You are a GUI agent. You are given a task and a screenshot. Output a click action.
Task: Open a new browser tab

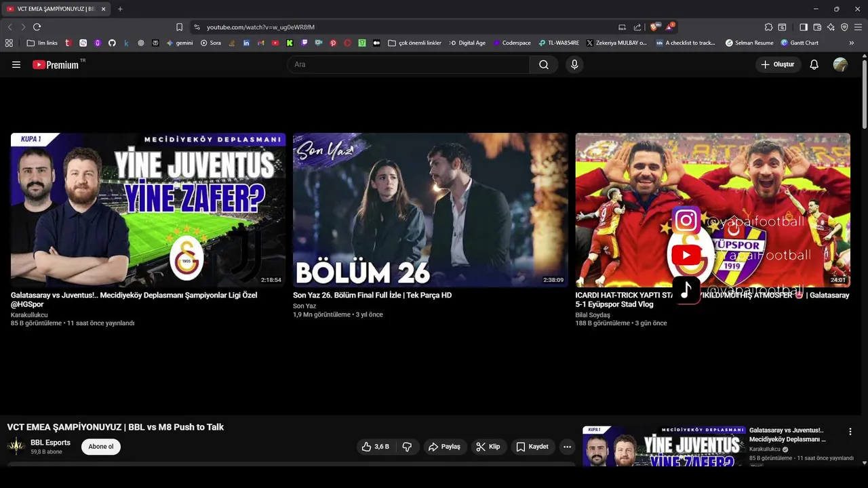point(120,9)
